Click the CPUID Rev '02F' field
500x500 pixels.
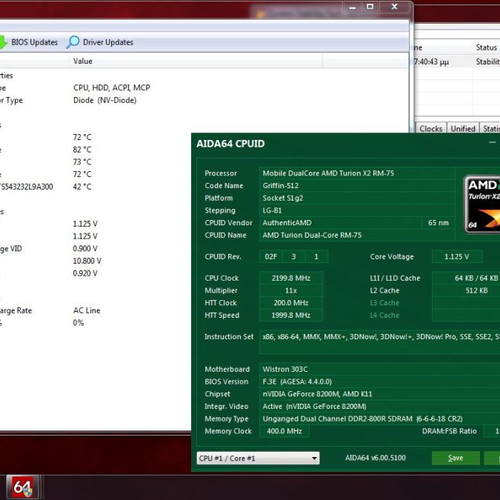pos(271,257)
